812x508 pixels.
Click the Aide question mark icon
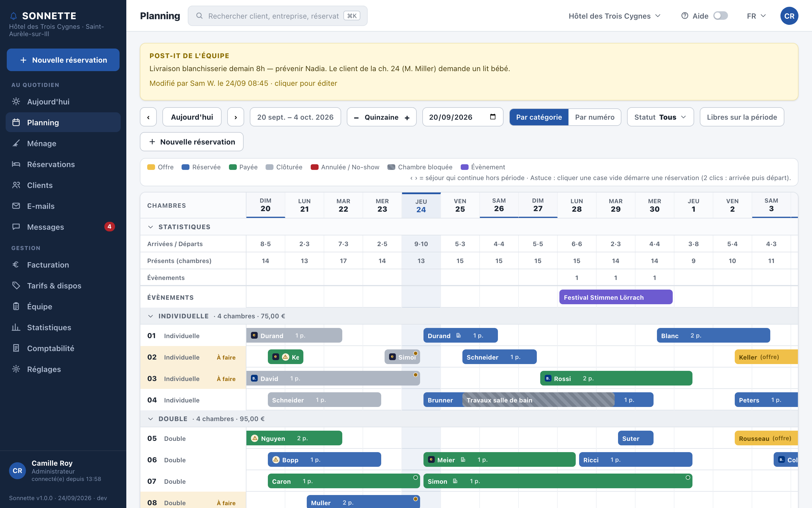tap(685, 16)
